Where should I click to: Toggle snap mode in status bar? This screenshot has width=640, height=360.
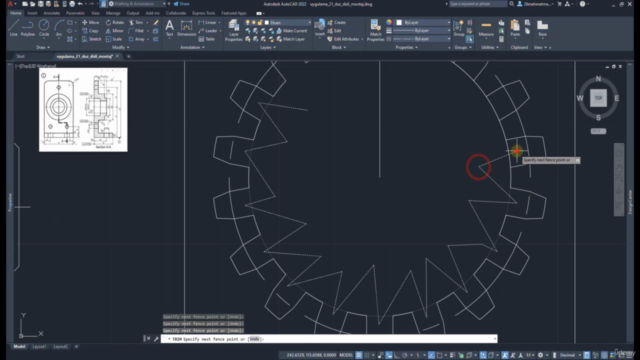(x=367, y=355)
